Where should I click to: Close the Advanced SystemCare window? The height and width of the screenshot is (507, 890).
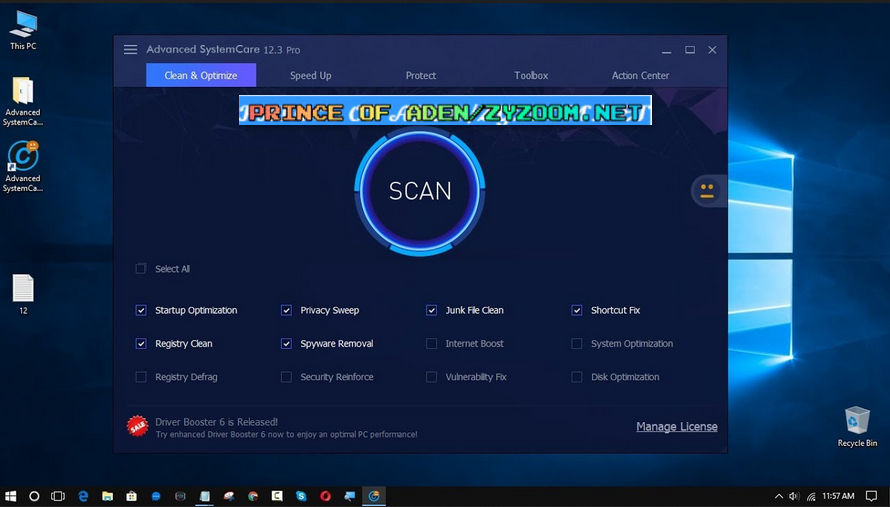[x=712, y=50]
